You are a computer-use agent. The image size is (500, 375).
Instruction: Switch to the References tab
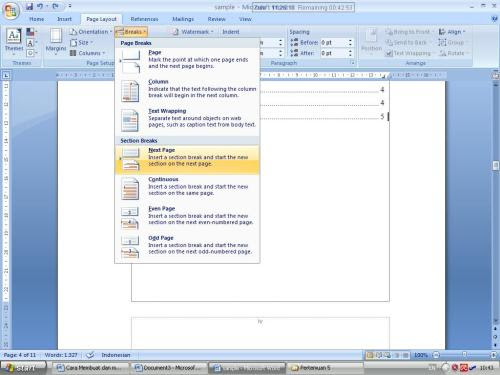point(144,19)
